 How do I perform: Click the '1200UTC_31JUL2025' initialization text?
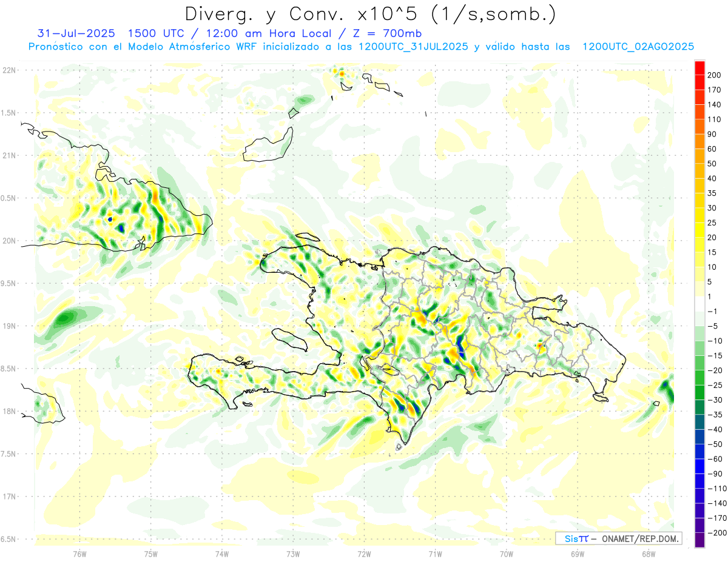[x=413, y=47]
